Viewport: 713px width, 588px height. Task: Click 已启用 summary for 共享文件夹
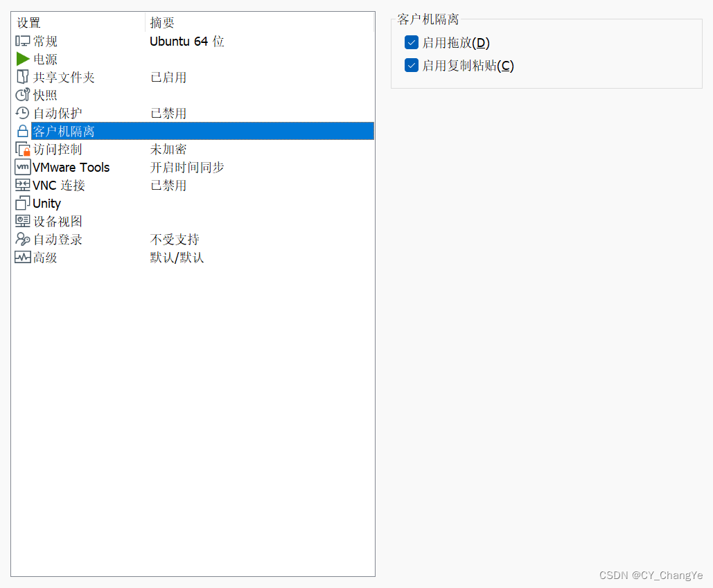[x=168, y=77]
